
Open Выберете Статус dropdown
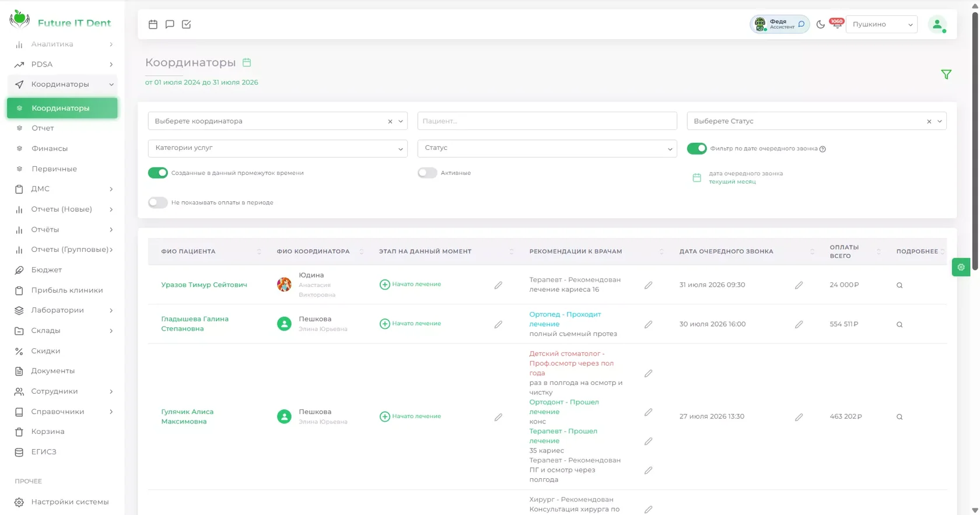tap(817, 121)
